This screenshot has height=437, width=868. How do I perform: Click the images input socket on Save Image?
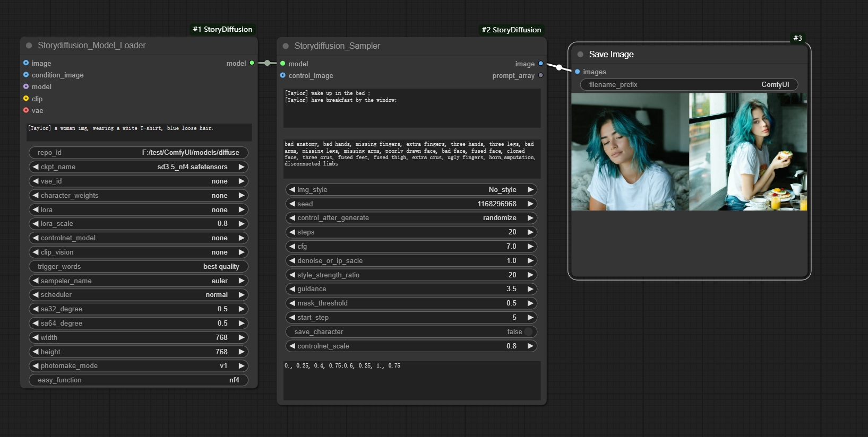coord(578,72)
